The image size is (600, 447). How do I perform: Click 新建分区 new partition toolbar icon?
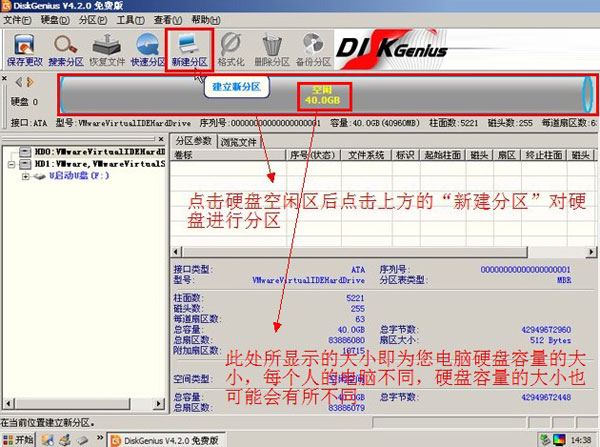[189, 50]
